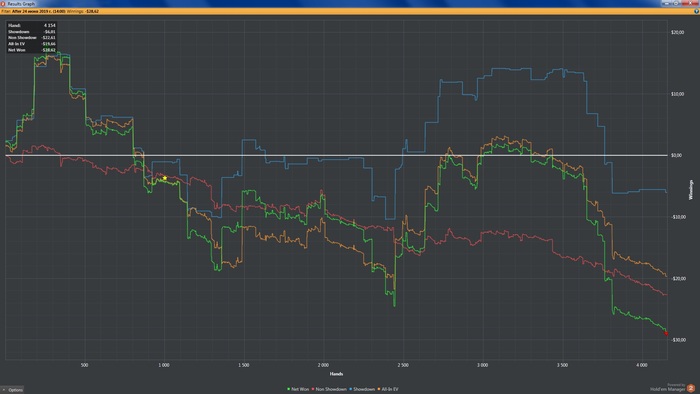
Task: Click the Winnings y-axis title
Action: 691,190
